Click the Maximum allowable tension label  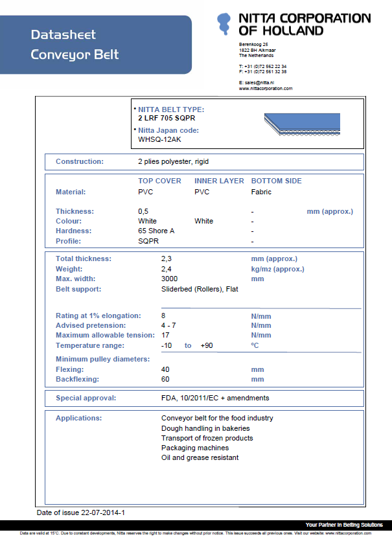tap(105, 335)
